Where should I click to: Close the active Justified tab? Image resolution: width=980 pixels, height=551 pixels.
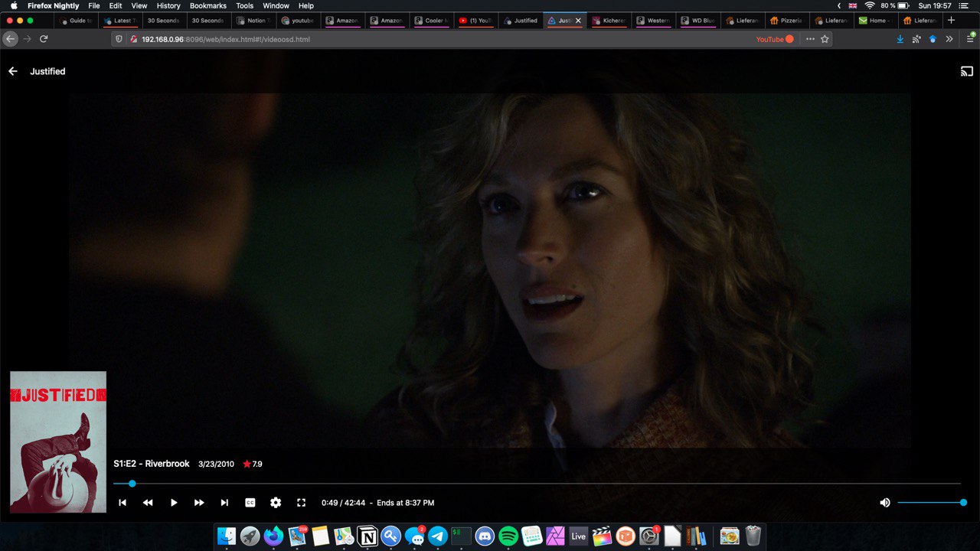click(x=578, y=21)
